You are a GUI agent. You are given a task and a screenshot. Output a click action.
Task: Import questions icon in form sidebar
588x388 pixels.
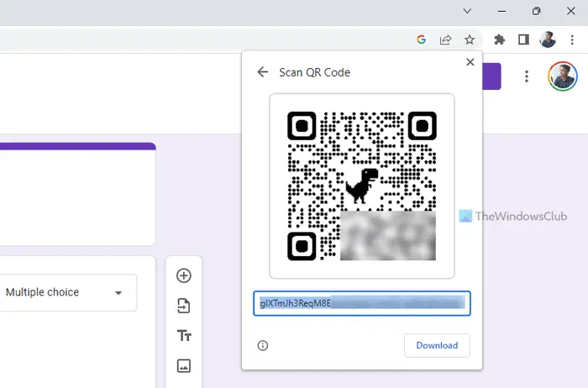(184, 306)
